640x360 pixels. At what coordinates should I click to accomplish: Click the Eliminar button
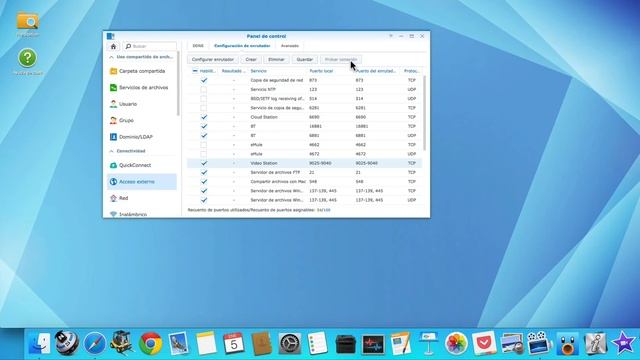pyautogui.click(x=276, y=60)
